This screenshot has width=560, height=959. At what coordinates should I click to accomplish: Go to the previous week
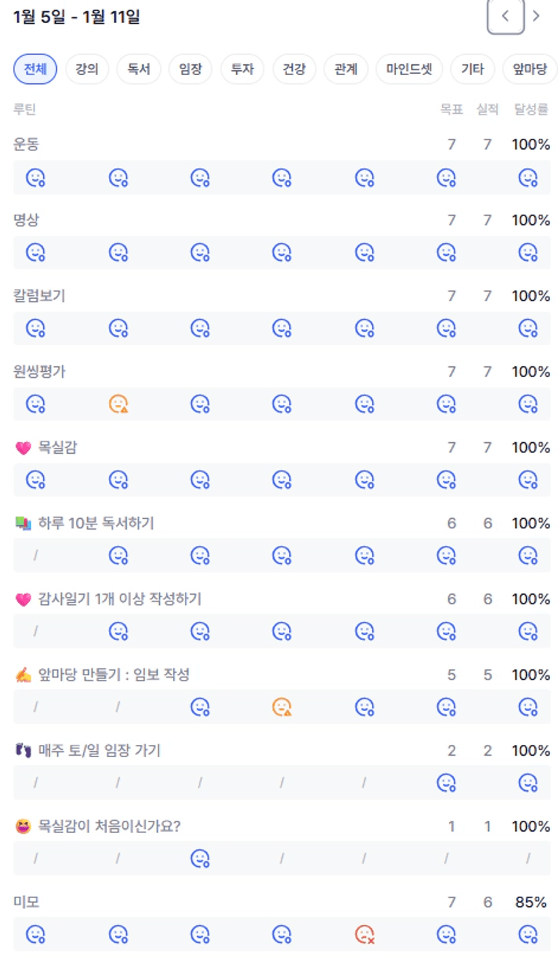point(505,17)
